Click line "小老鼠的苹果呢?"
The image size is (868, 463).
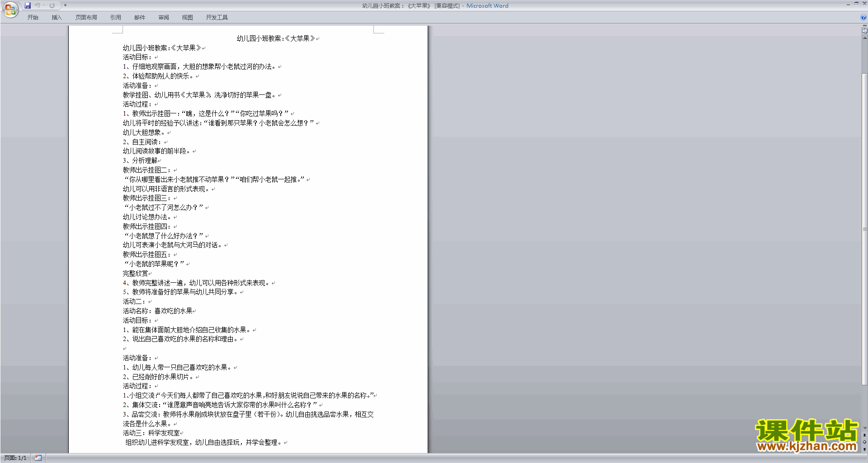click(x=154, y=264)
